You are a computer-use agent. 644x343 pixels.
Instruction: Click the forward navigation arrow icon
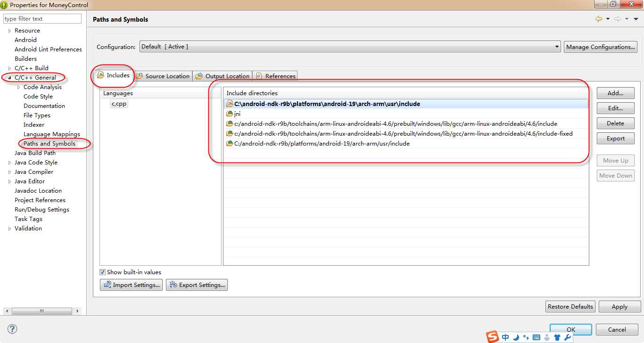(618, 19)
